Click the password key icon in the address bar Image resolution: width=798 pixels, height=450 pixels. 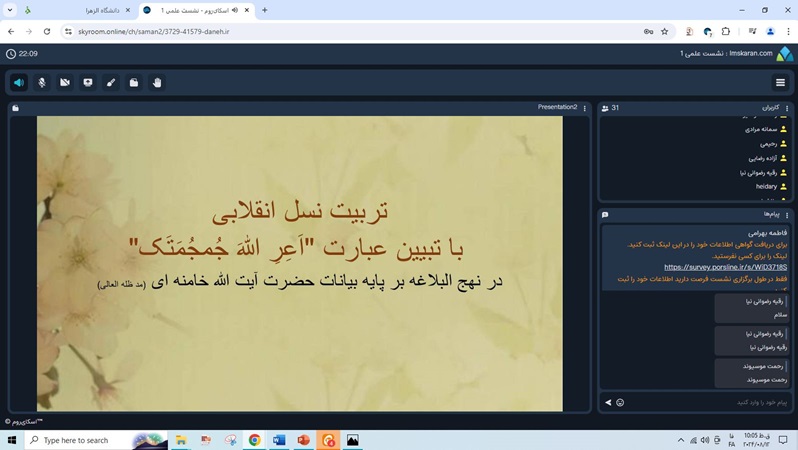(648, 32)
